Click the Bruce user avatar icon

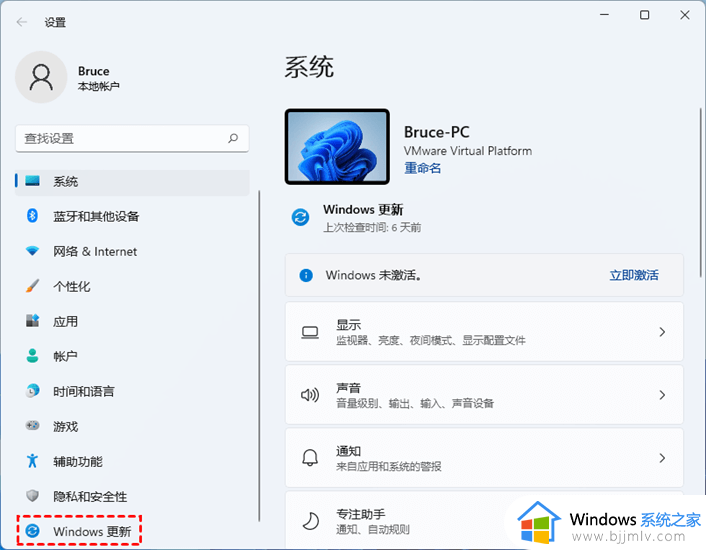click(x=41, y=77)
